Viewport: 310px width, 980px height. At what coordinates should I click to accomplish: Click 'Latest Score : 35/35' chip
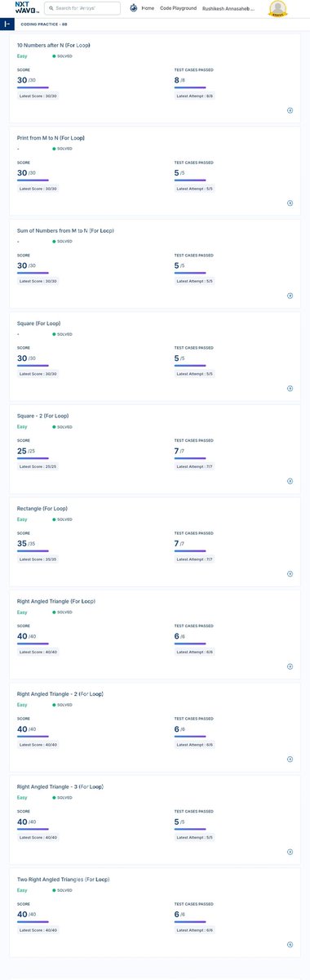[x=38, y=559]
